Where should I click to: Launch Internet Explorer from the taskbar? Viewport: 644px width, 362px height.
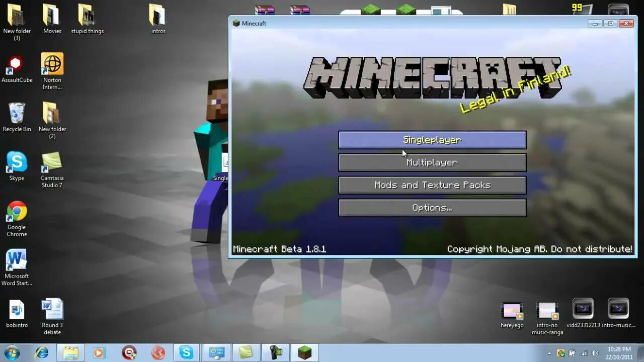pyautogui.click(x=42, y=353)
